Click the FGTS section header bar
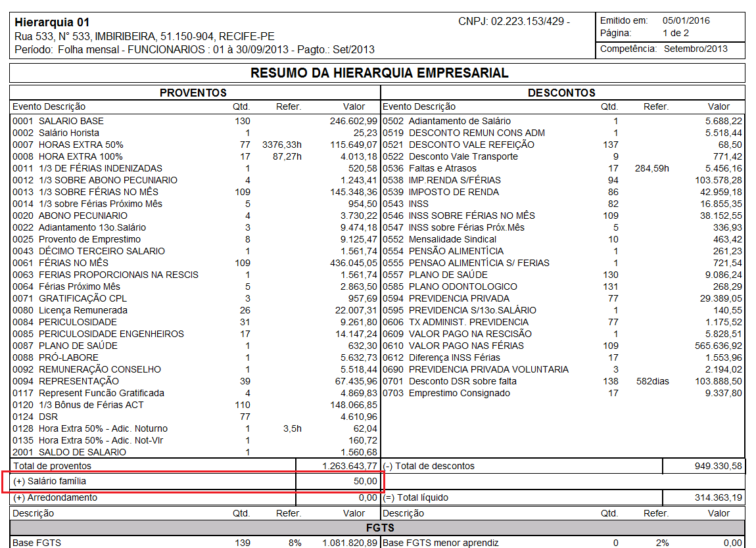756x548 pixels. [x=378, y=528]
